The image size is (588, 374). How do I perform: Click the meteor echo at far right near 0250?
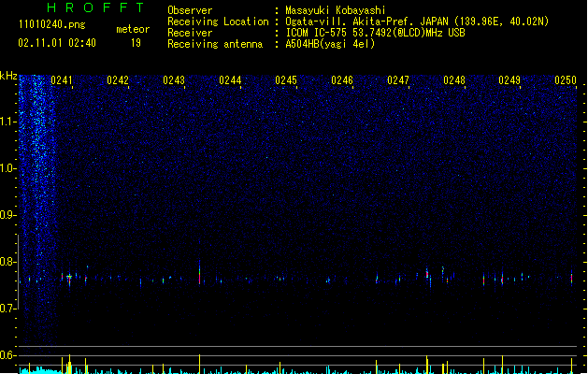[571, 278]
